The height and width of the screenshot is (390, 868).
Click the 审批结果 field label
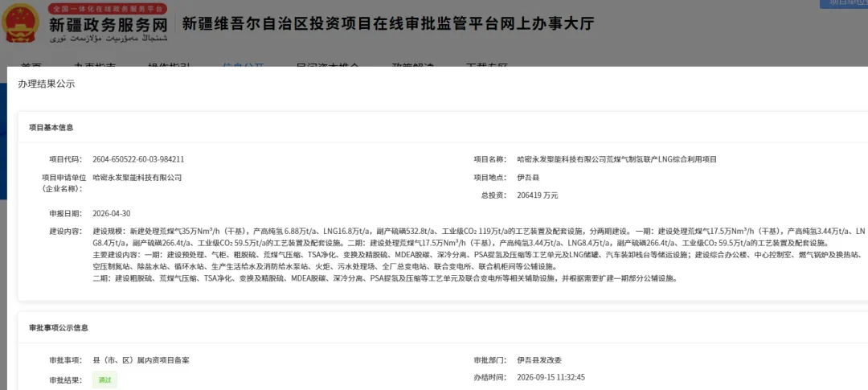click(65, 380)
